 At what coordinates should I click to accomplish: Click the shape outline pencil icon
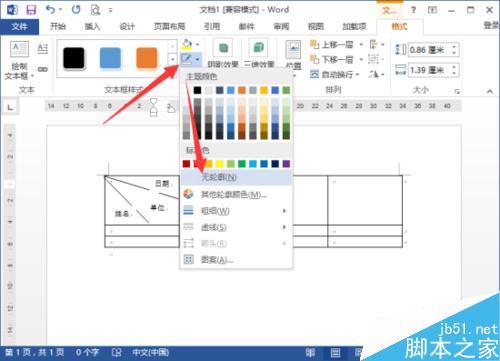point(186,59)
